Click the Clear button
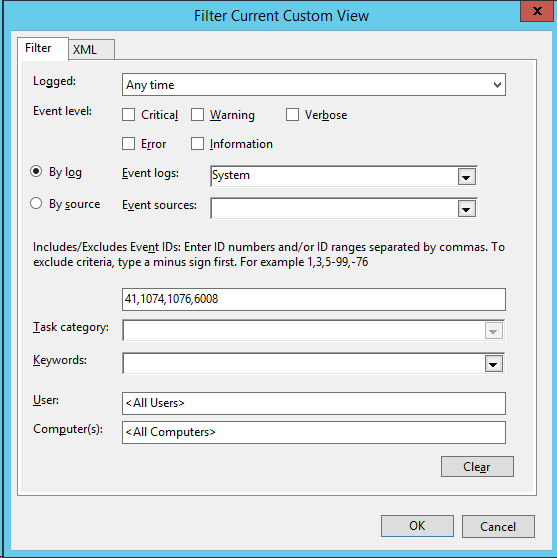The image size is (557, 558). pyautogui.click(x=477, y=467)
